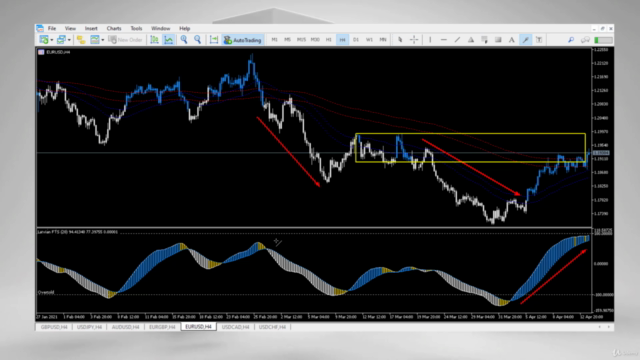Expand the Profiles dropdown arrow
The width and height of the screenshot is (640, 360).
click(69, 40)
